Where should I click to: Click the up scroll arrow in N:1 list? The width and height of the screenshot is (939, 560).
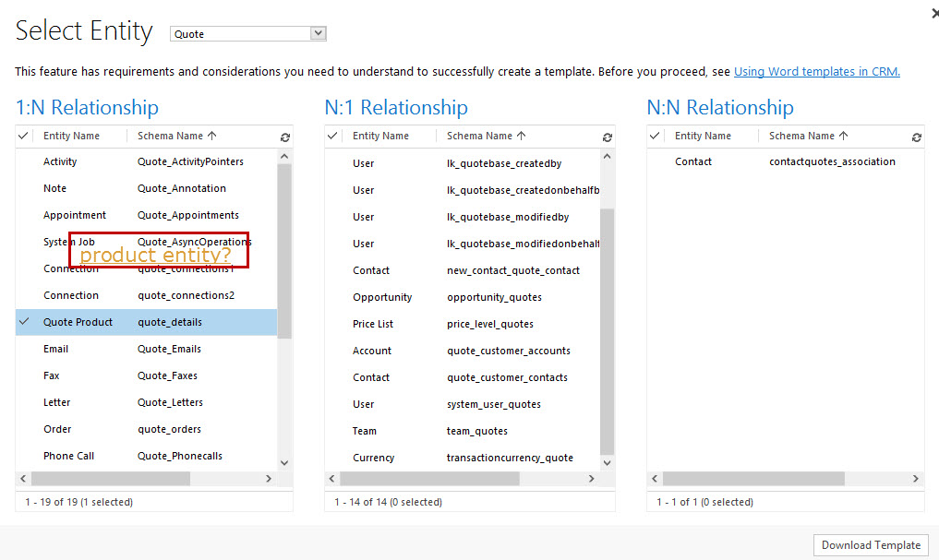[x=608, y=155]
